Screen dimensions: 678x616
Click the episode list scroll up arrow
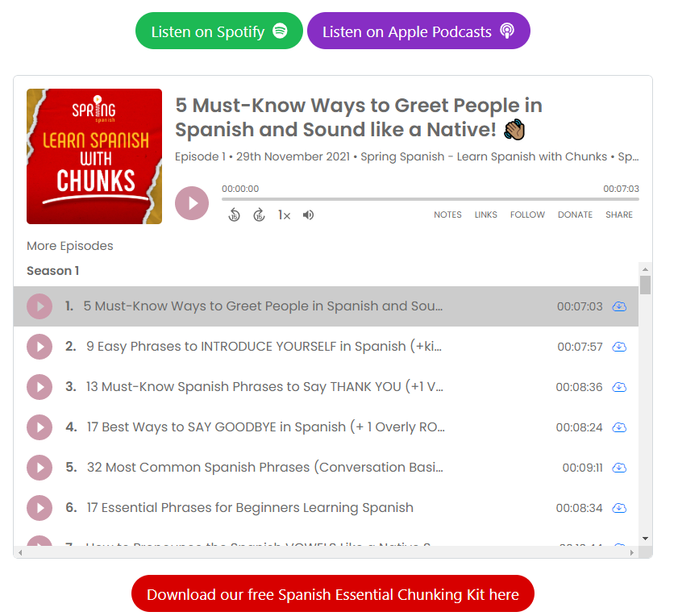click(645, 269)
